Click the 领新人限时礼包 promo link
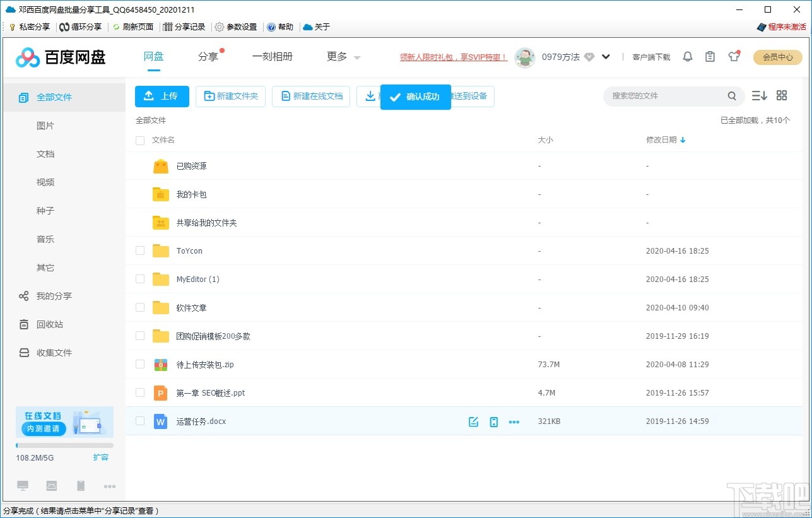Image resolution: width=812 pixels, height=518 pixels. pos(453,57)
